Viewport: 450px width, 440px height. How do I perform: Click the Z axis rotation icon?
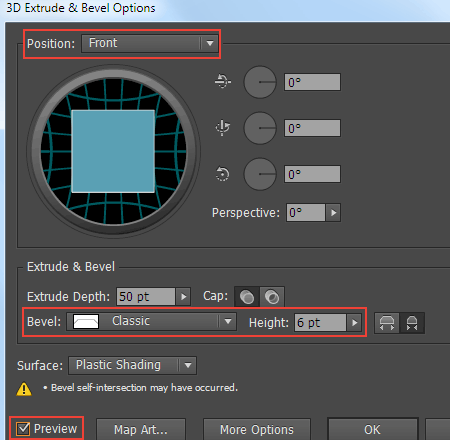click(x=222, y=174)
